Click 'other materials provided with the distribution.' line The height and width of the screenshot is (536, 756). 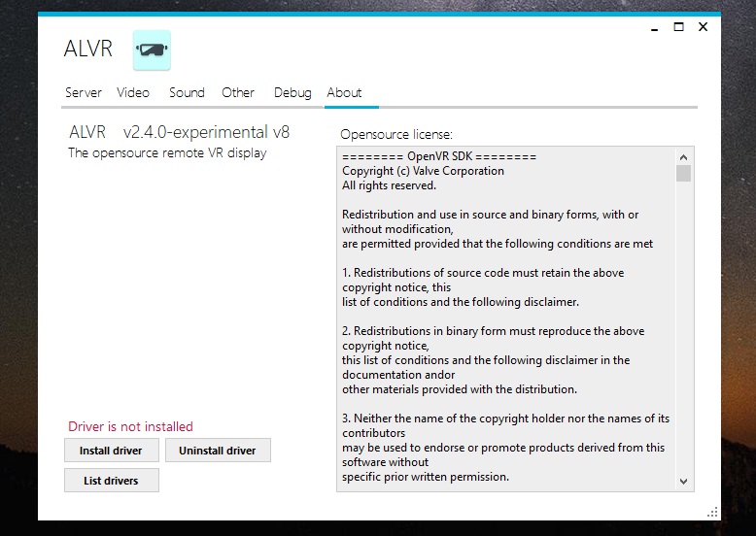point(460,389)
